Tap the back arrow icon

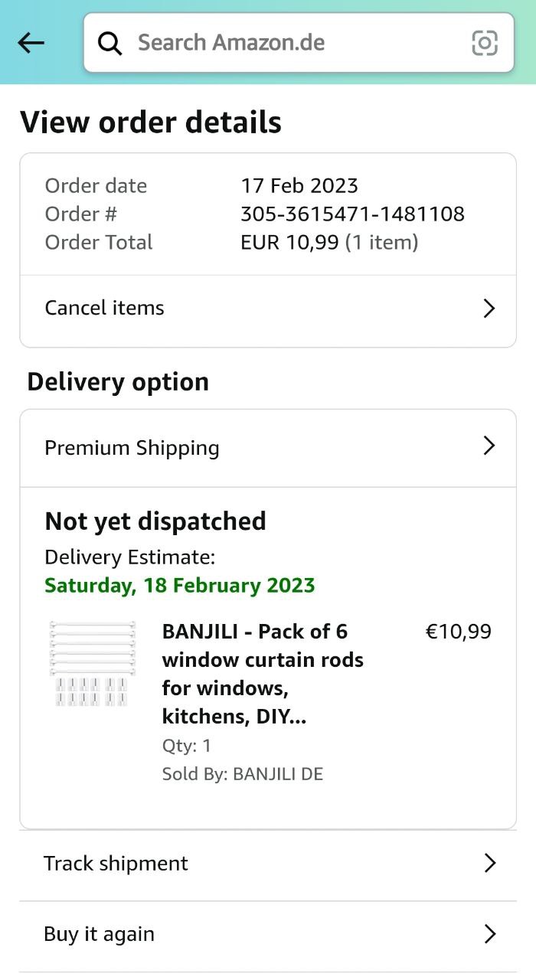click(31, 43)
